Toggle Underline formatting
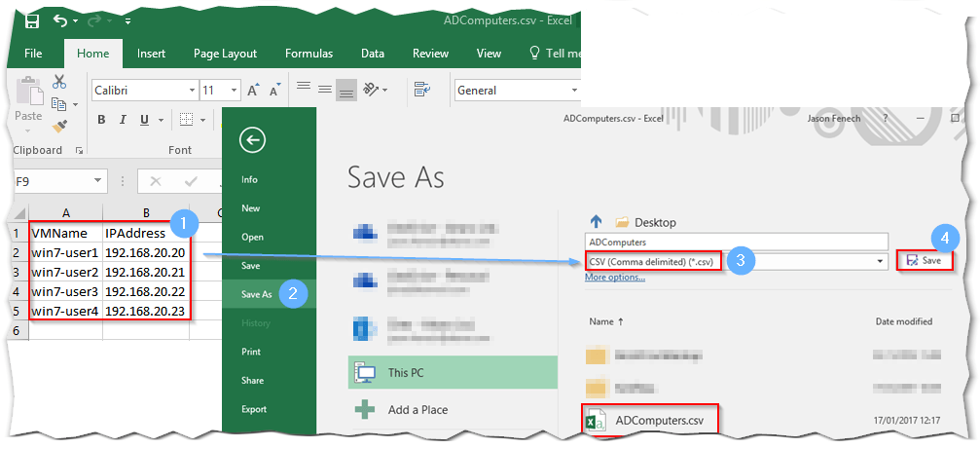 point(144,120)
